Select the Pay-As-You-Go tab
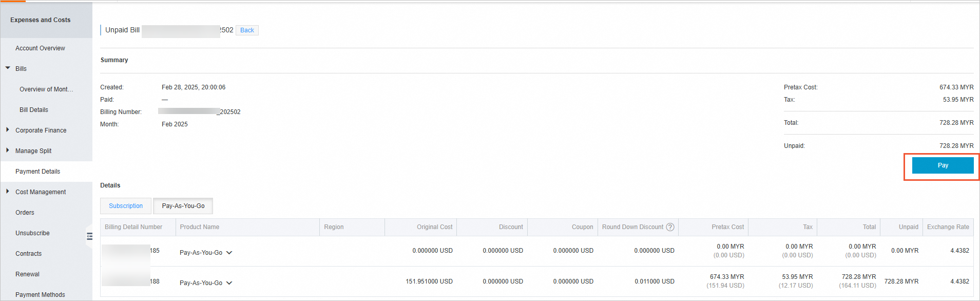 point(183,206)
